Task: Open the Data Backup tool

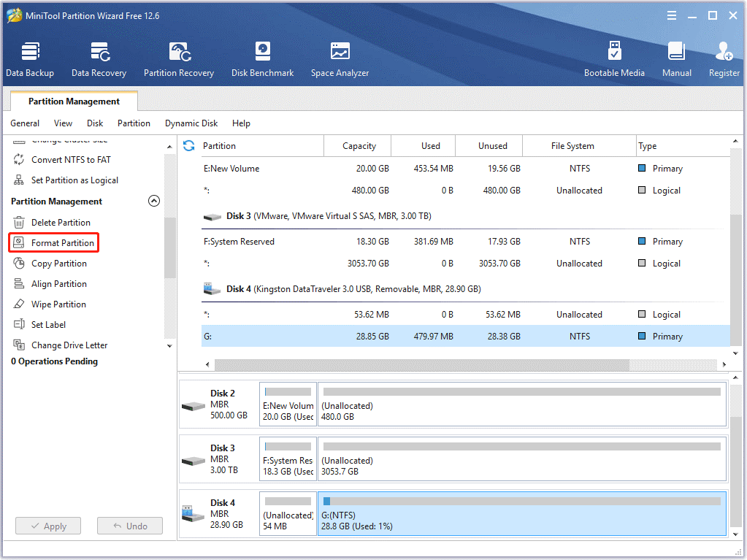Action: pos(30,59)
